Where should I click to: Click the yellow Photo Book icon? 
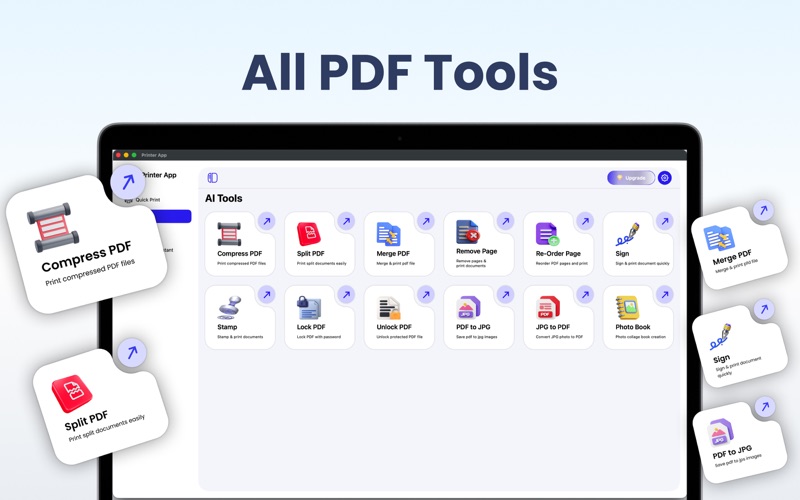tap(627, 308)
